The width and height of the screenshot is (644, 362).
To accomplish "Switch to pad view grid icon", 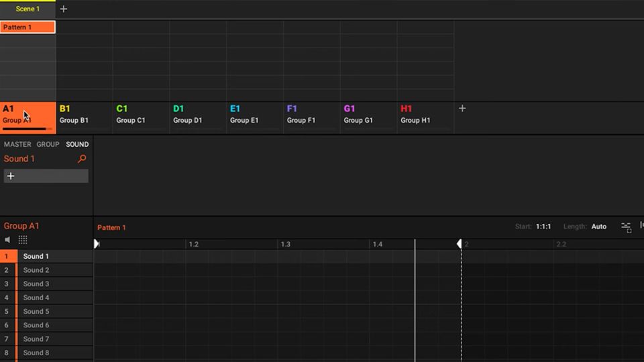I will (x=23, y=240).
